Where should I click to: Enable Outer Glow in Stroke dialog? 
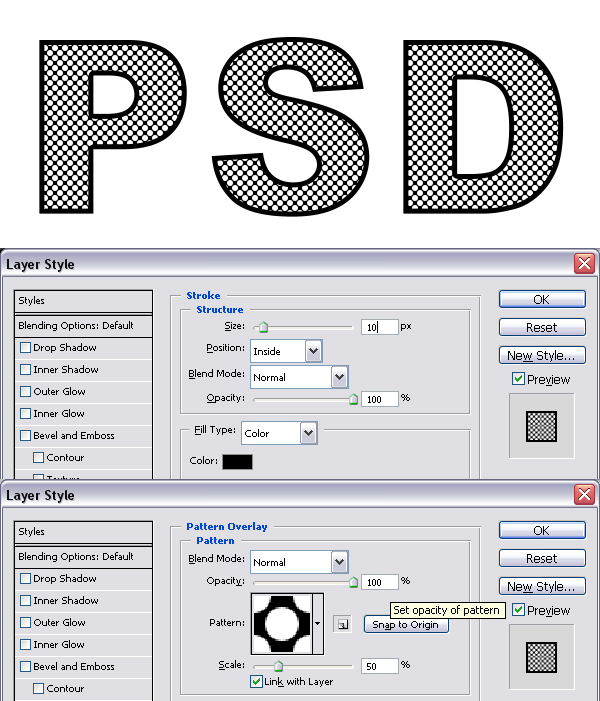25,391
